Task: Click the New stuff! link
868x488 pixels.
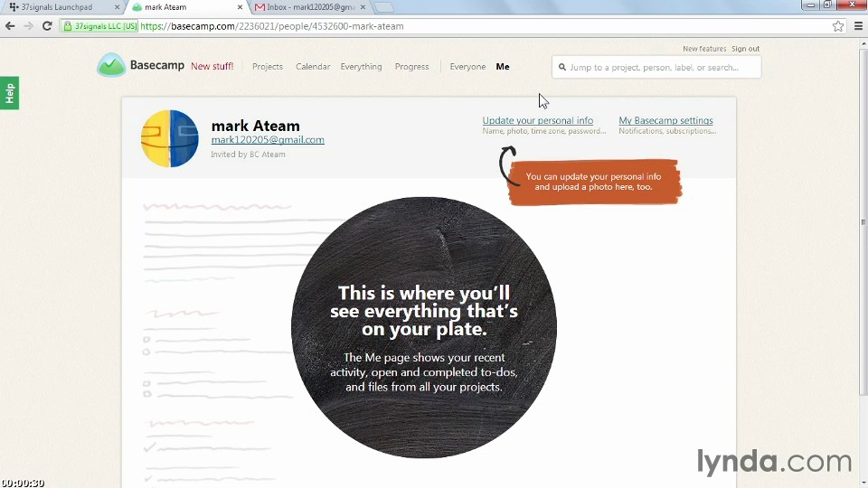Action: tap(212, 66)
